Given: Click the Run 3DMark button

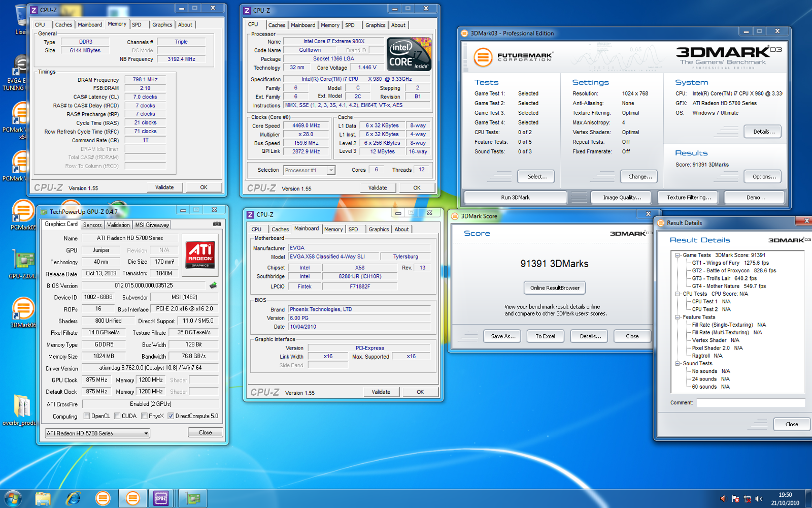Looking at the screenshot, I should pyautogui.click(x=515, y=197).
